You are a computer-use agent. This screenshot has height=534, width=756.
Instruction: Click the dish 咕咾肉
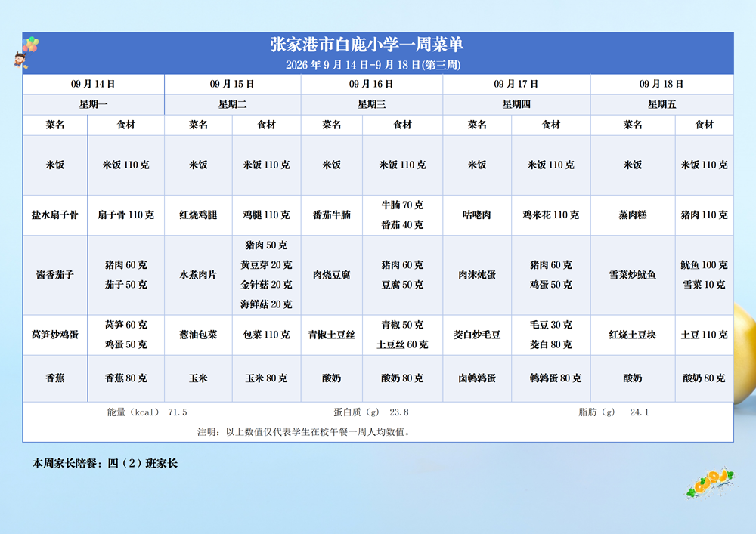(477, 215)
